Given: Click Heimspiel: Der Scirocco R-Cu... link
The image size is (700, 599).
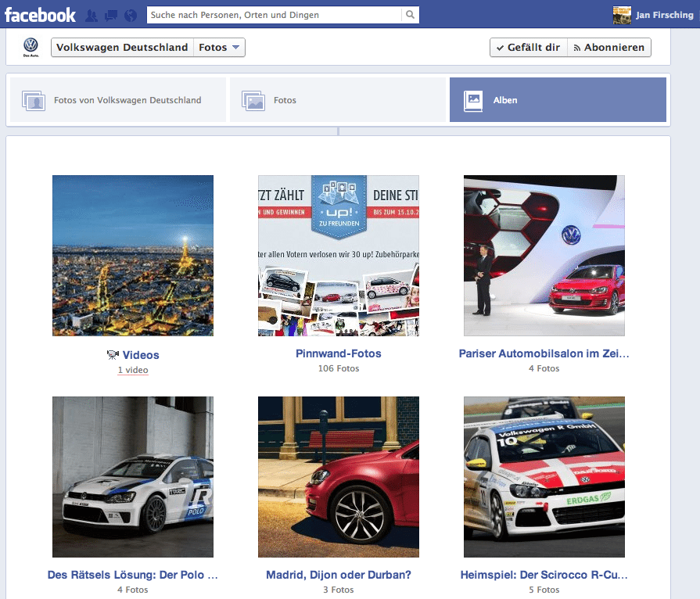Looking at the screenshot, I should [x=544, y=575].
